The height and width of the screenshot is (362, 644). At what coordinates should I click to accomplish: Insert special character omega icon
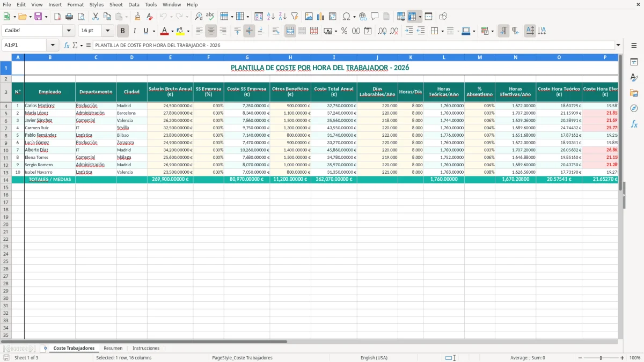pyautogui.click(x=346, y=17)
